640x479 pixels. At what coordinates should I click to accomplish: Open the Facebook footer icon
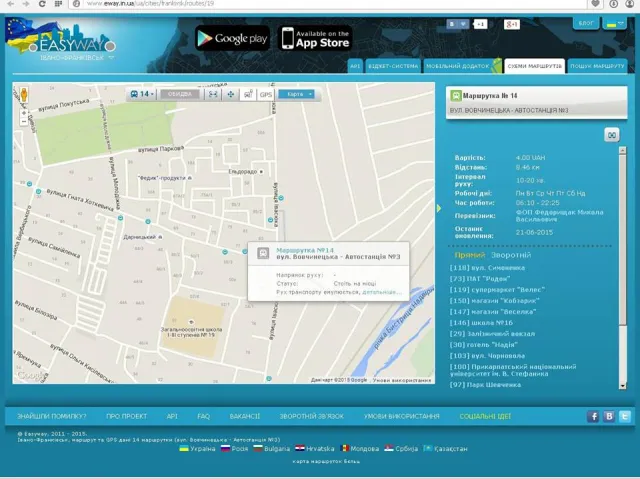pyautogui.click(x=593, y=417)
